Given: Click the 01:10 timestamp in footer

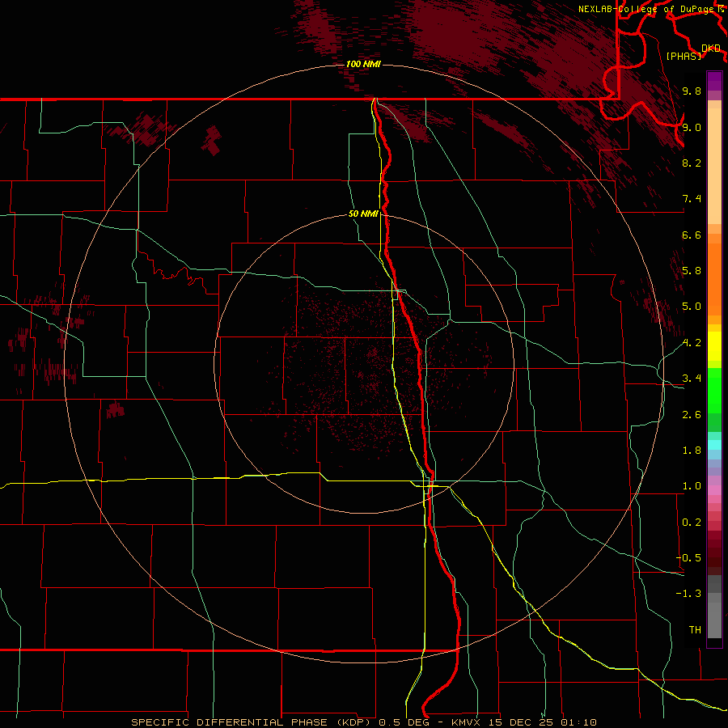Looking at the screenshot, I should click(578, 722).
